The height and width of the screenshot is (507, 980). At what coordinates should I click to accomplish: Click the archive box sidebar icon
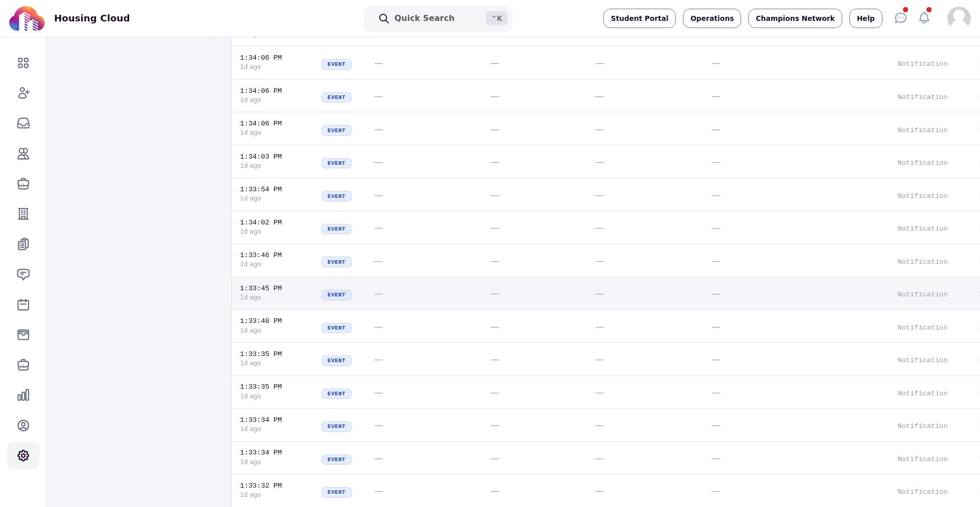(x=23, y=335)
